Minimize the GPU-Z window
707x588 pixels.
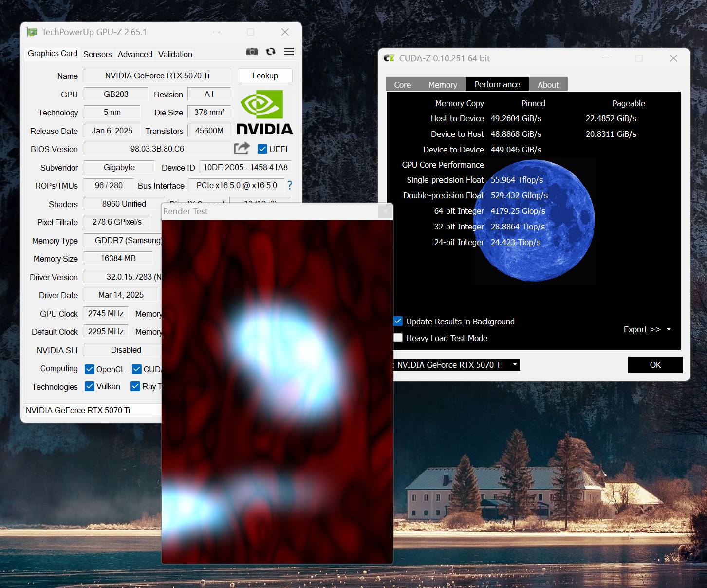pos(217,32)
